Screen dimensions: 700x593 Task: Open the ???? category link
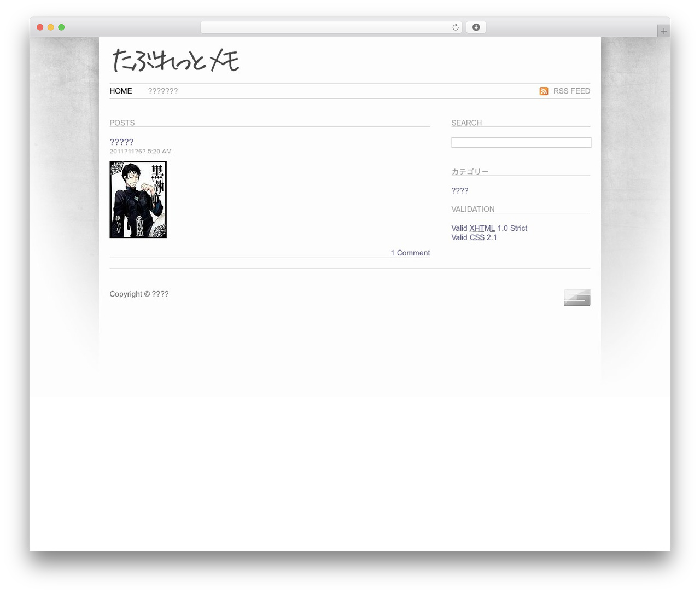(460, 191)
